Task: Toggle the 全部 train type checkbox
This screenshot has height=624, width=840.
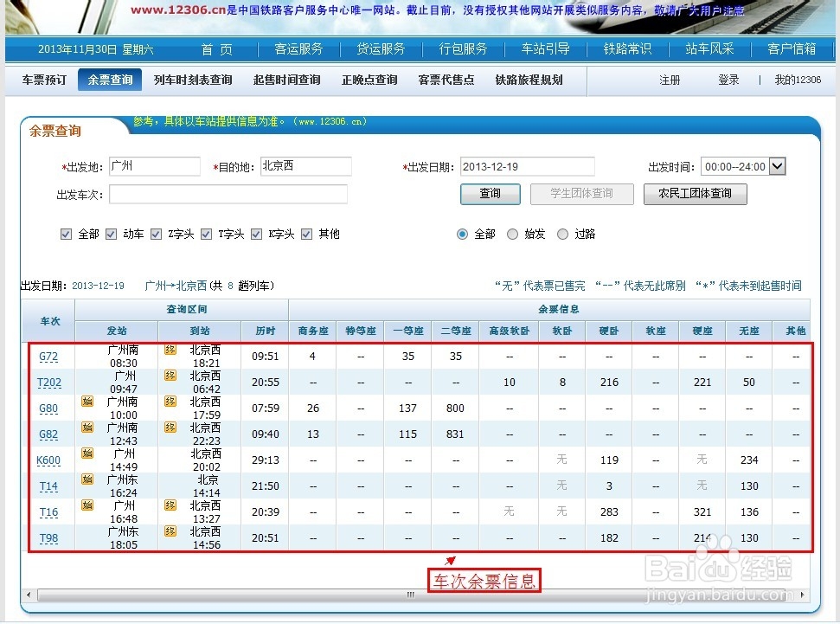Action: (66, 235)
